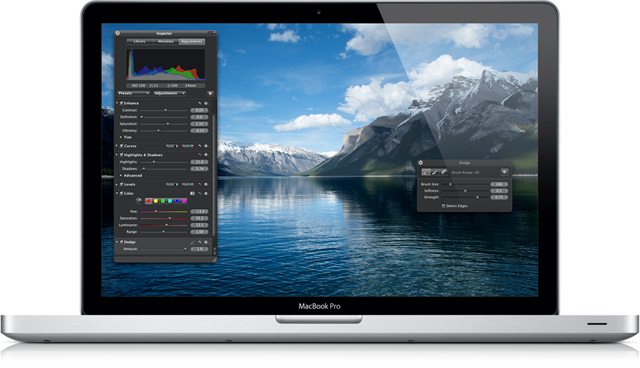Enable the Detect Edges checkbox
This screenshot has width=640, height=368.
[443, 206]
